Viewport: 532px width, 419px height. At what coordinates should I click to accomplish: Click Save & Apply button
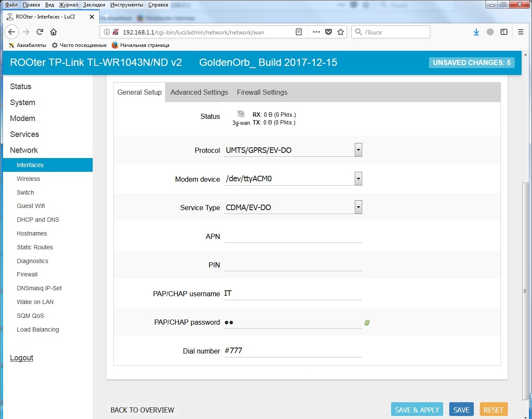(x=417, y=410)
